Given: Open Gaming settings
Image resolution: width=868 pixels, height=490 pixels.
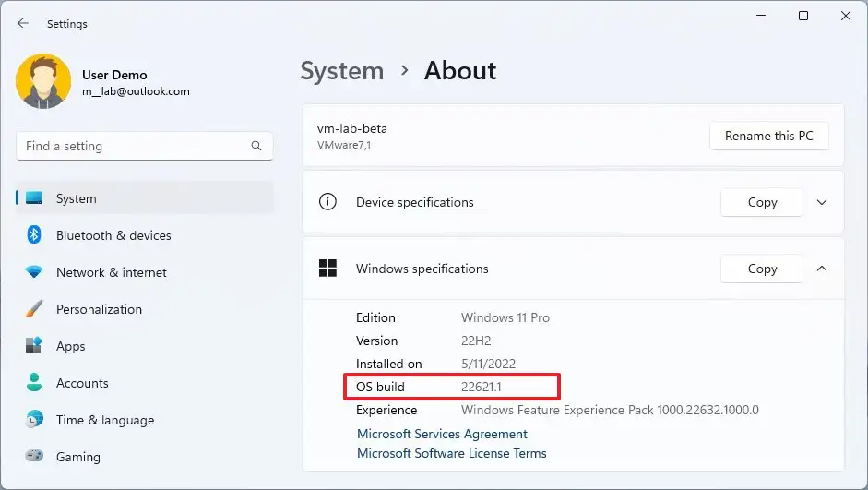Looking at the screenshot, I should tap(145, 457).
